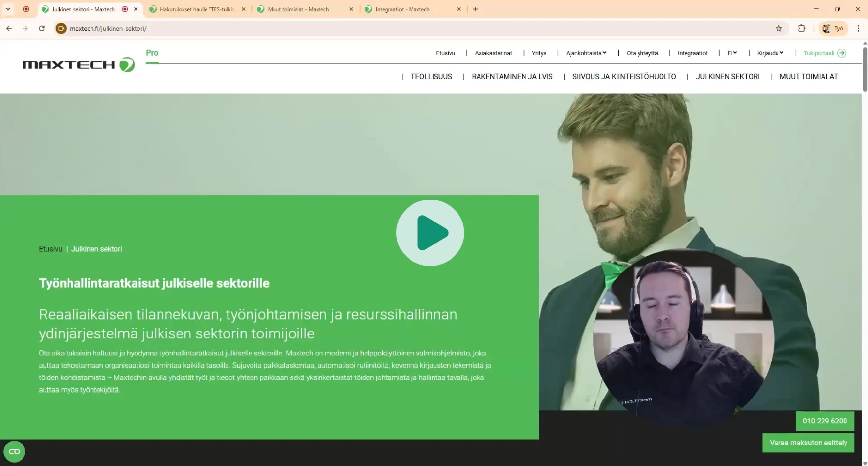This screenshot has width=868, height=466.
Task: Open the TEOLLISUUS menu item
Action: point(431,77)
